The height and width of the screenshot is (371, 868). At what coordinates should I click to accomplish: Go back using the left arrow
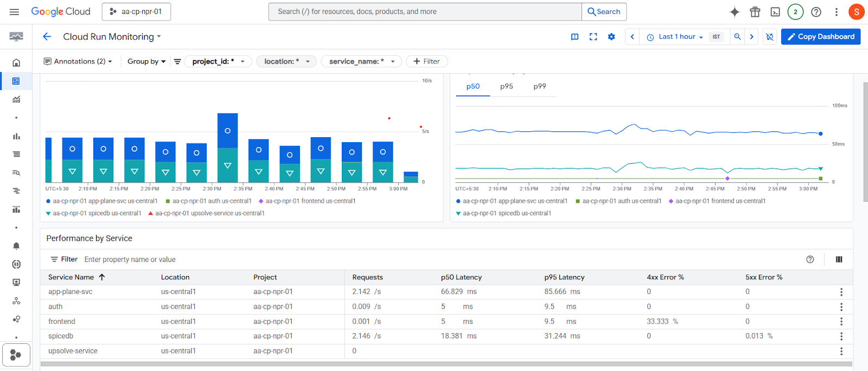47,36
